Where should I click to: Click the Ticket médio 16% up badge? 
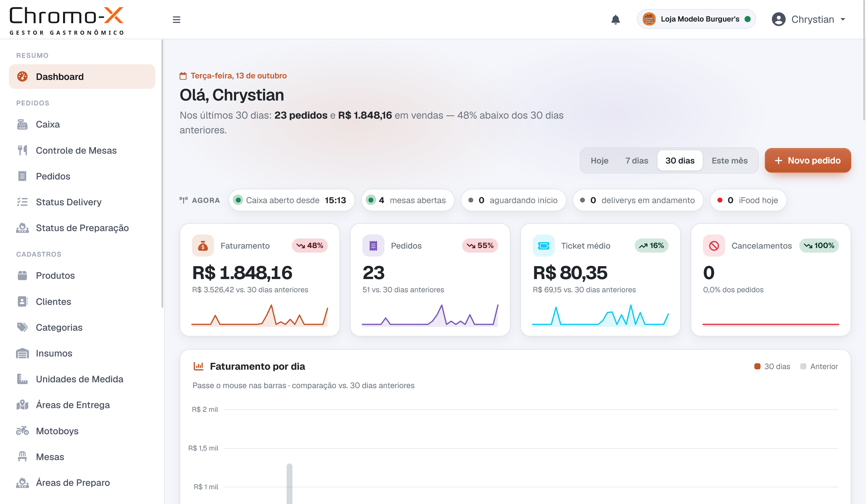point(651,246)
